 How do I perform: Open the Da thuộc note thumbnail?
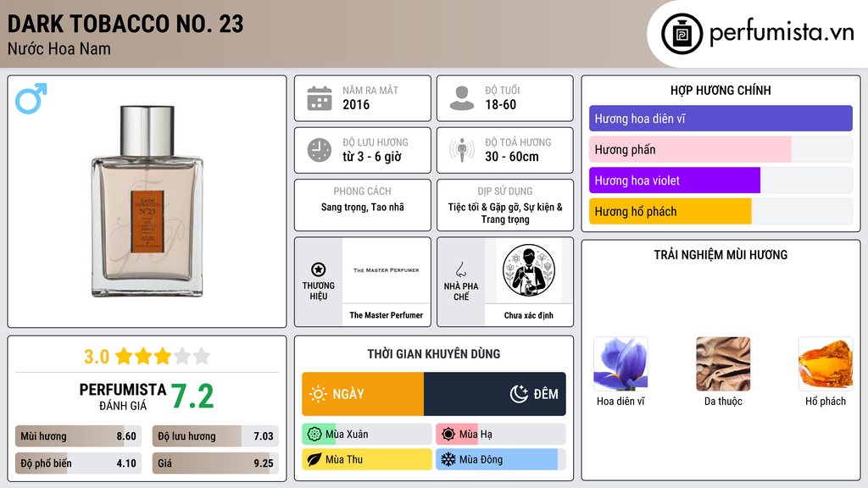tap(723, 364)
